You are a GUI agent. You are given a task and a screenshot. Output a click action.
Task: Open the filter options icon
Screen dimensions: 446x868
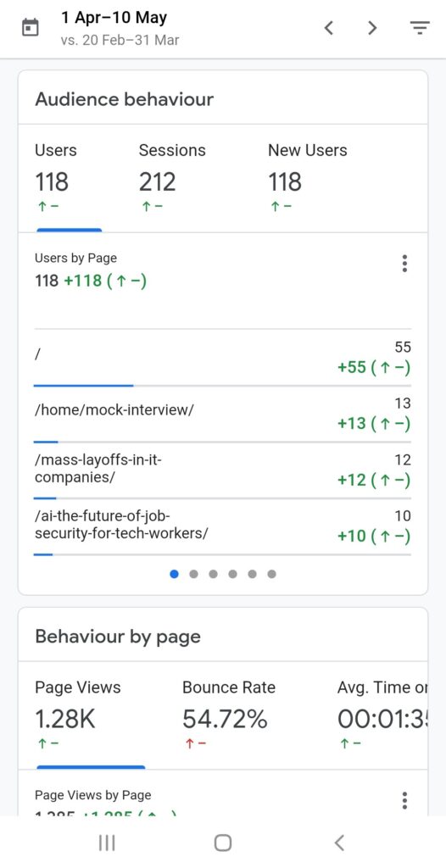point(420,27)
